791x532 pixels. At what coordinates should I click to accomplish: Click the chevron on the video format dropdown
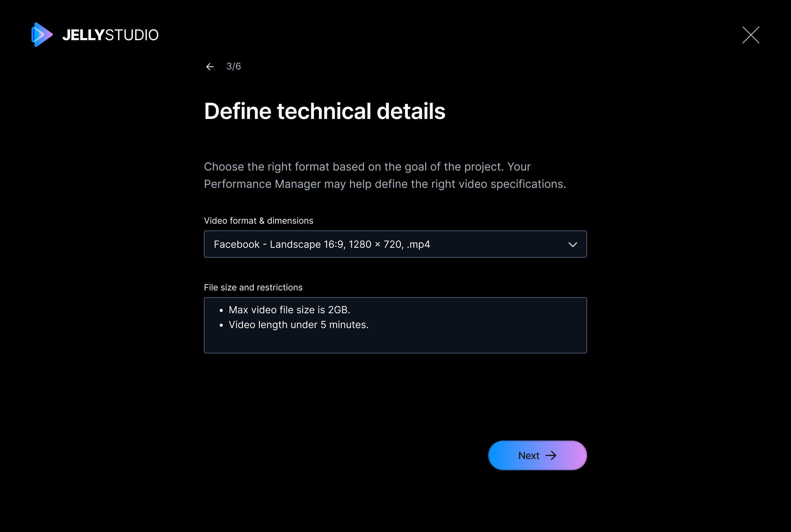pyautogui.click(x=573, y=245)
